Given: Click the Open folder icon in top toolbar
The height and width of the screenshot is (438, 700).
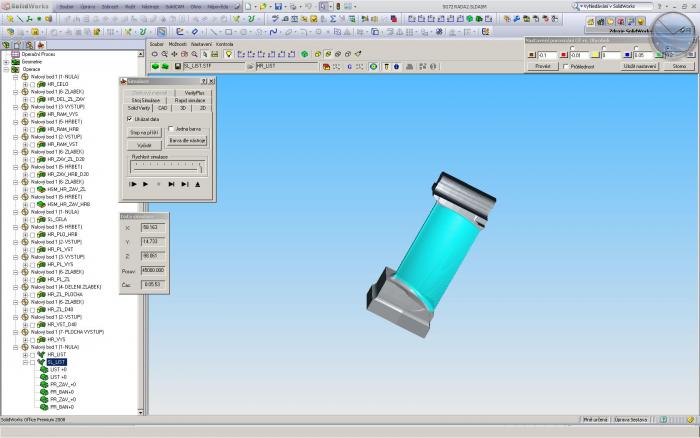Looking at the screenshot, I should pyautogui.click(x=263, y=7).
